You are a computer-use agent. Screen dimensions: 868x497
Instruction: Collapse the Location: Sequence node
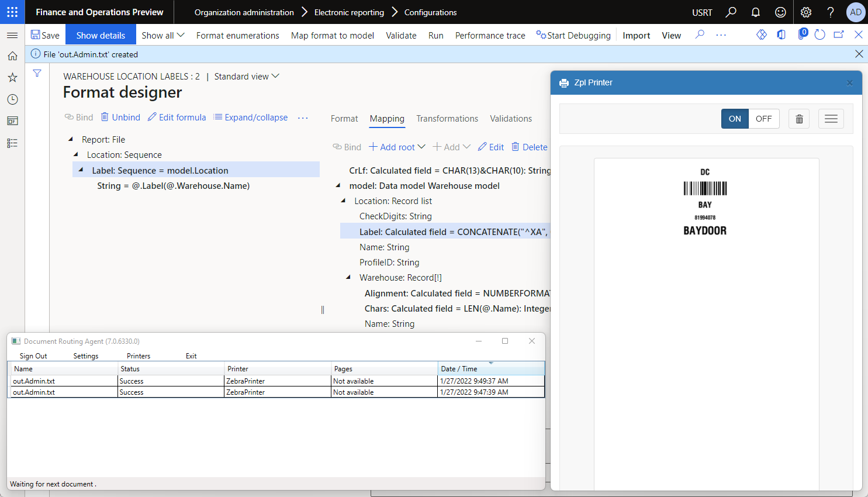pyautogui.click(x=76, y=154)
